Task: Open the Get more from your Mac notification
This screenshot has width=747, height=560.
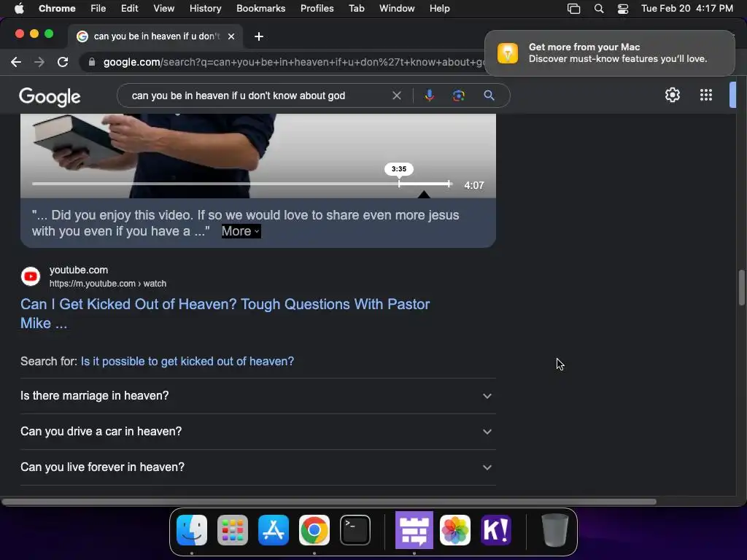Action: point(609,52)
